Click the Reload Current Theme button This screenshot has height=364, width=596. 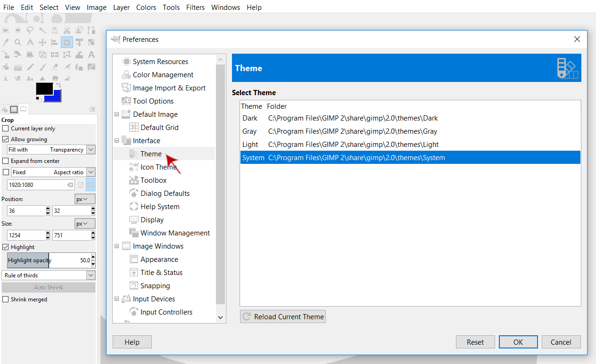click(x=282, y=316)
